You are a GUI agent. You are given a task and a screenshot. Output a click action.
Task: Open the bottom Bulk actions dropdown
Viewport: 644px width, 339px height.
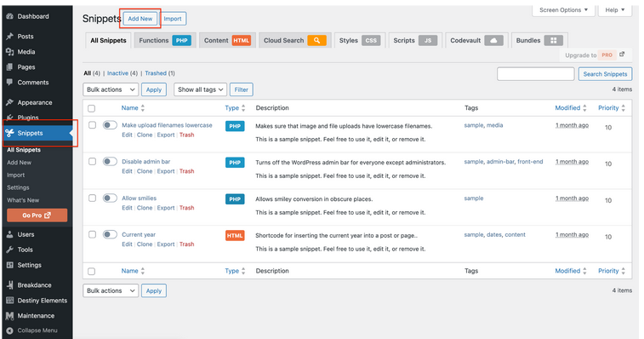[111, 290]
